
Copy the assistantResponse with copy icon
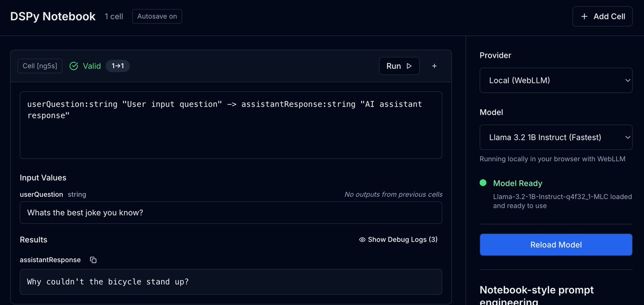click(93, 260)
